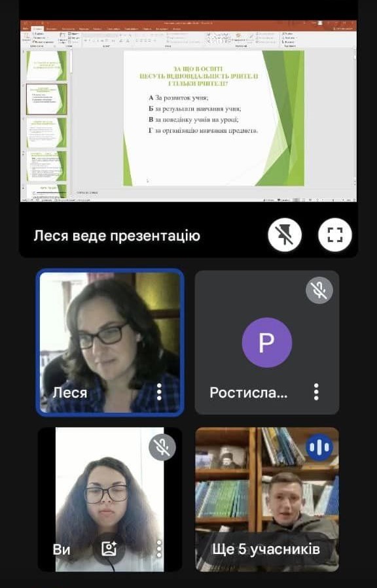
Task: Open background effects on your video tile
Action: point(109,549)
